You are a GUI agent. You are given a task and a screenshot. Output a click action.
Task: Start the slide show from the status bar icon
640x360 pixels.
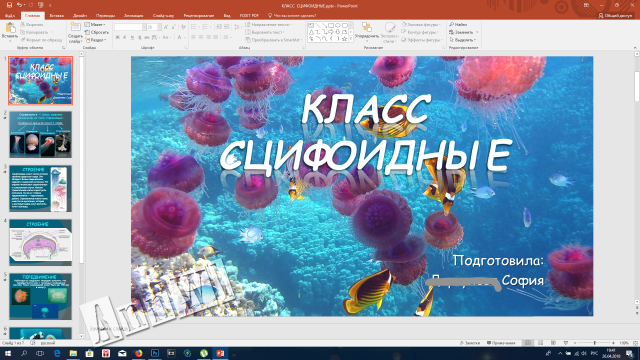pyautogui.click(x=565, y=343)
